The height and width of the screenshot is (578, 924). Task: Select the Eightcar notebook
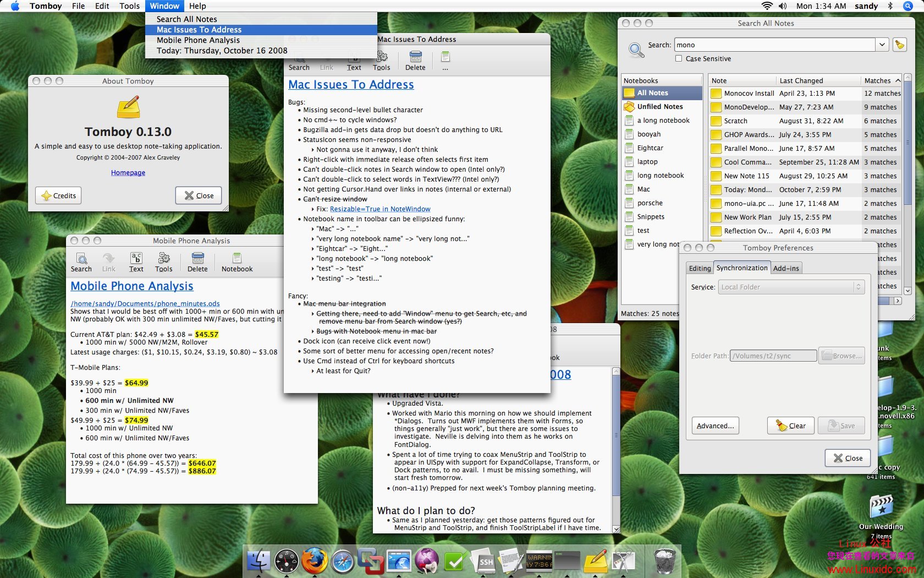662,148
